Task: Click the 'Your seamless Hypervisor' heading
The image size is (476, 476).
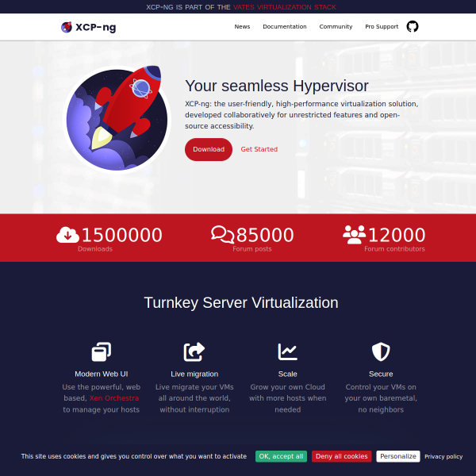Action: point(277,86)
